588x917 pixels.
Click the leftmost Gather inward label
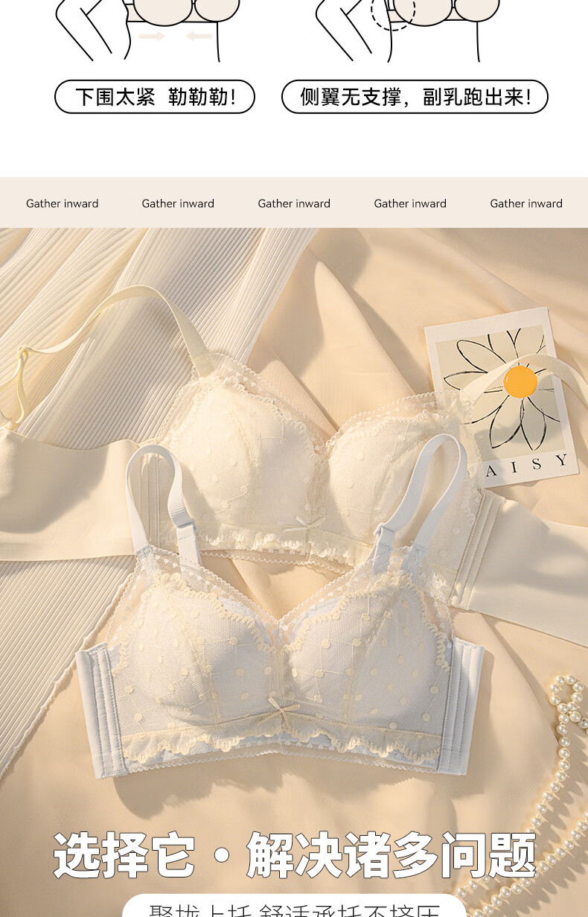tap(62, 203)
